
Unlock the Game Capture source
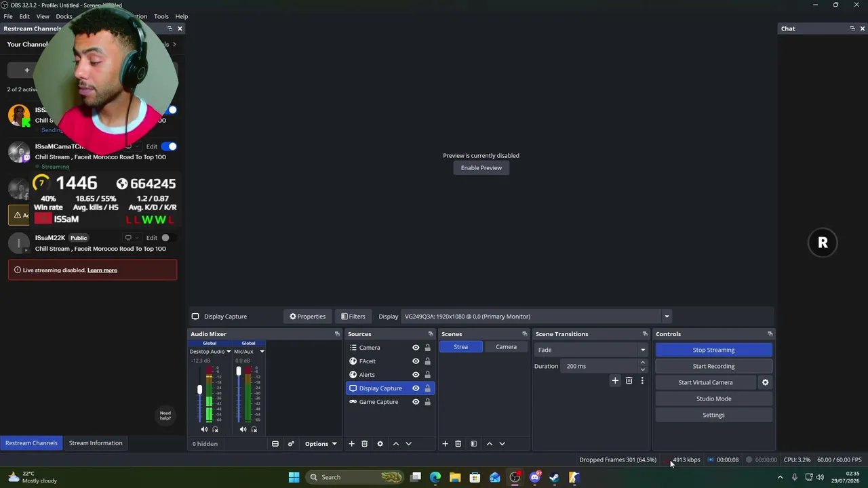point(427,402)
